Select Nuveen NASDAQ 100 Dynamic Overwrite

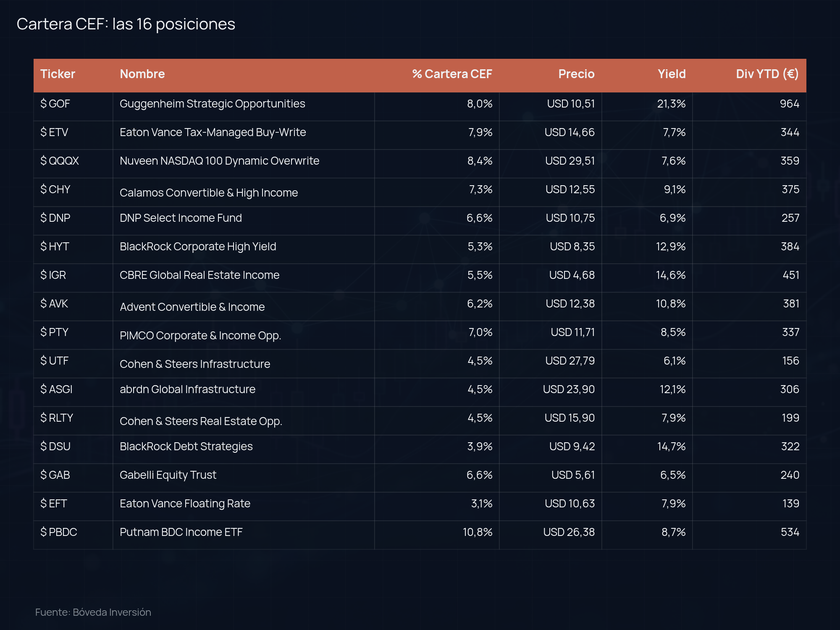pyautogui.click(x=220, y=161)
